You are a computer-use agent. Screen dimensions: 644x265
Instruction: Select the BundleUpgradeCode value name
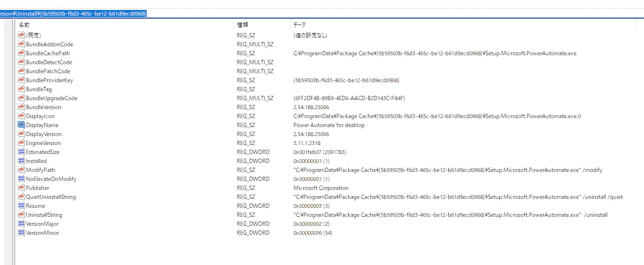[51, 98]
